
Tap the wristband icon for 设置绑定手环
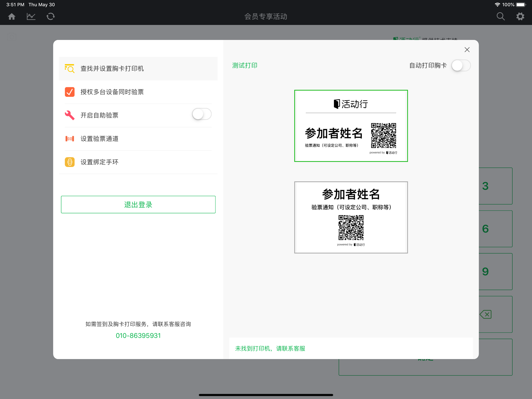click(x=70, y=162)
